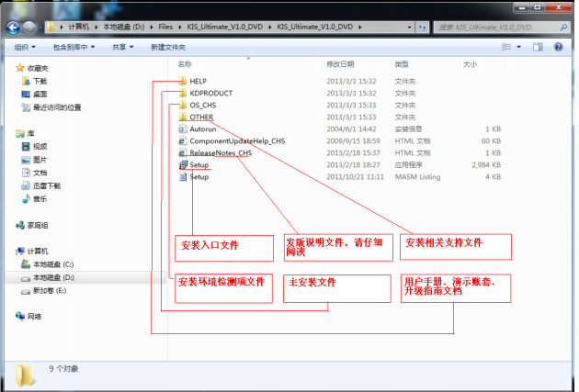Click the search box in the address row

pyautogui.click(x=500, y=28)
